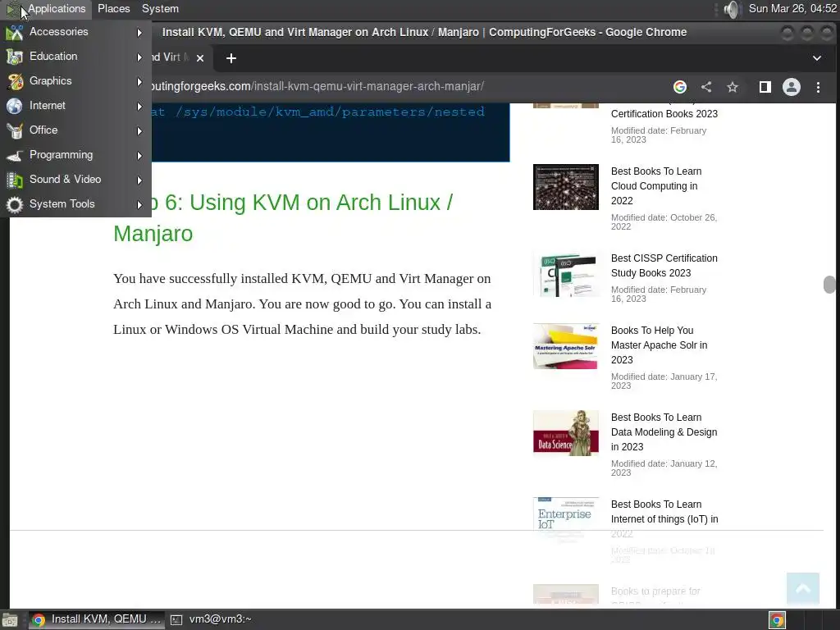Open the Chrome three-dot menu

(818, 87)
